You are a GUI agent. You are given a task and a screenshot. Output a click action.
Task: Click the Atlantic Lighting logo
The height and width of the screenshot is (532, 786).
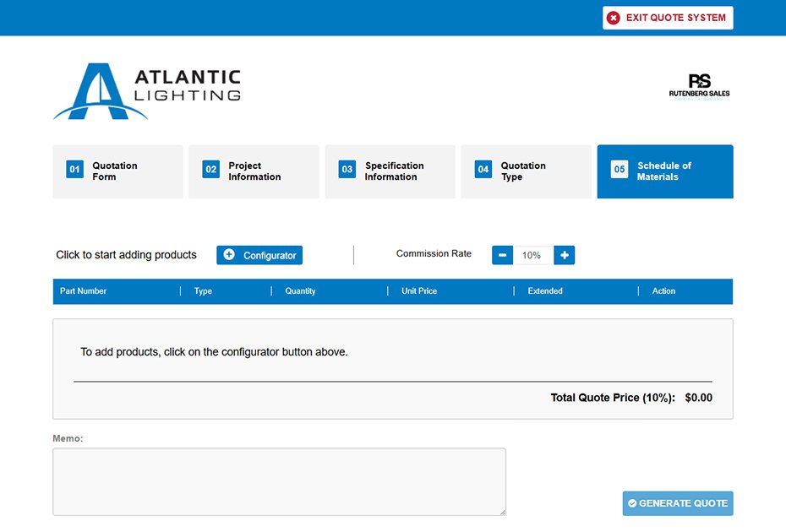point(147,90)
